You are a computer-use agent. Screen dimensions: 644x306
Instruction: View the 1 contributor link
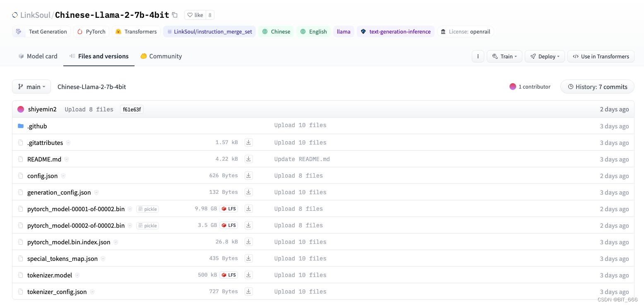click(x=530, y=87)
